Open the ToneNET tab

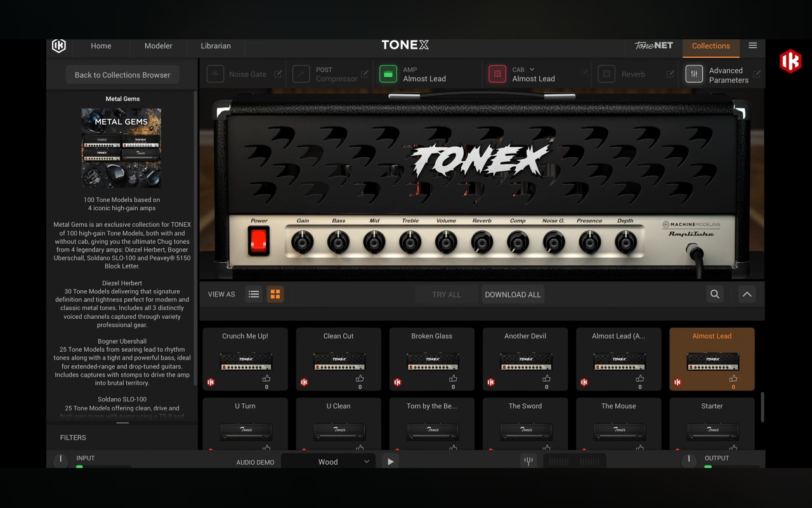654,46
